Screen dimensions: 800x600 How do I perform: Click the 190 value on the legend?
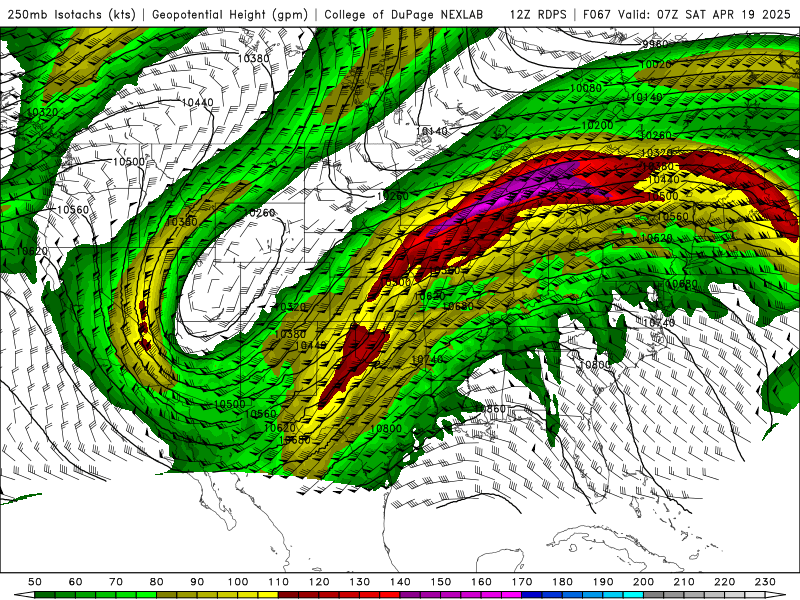click(x=603, y=582)
